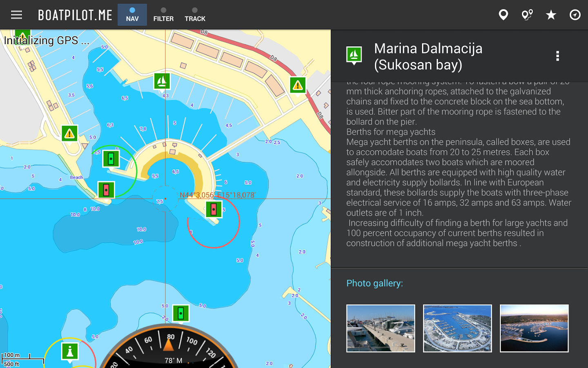Tap the "Berths for mega yachts" line

391,132
